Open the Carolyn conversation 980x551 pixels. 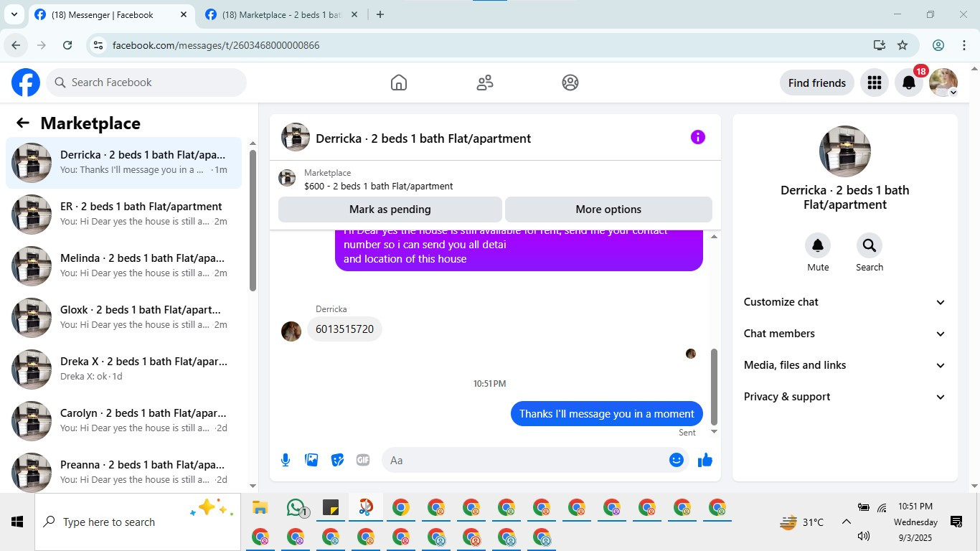pos(123,420)
